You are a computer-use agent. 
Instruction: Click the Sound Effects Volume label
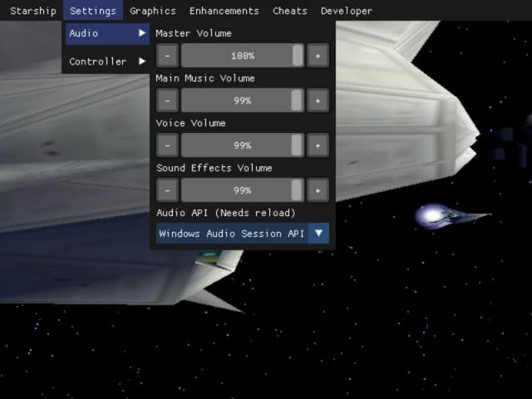[214, 168]
